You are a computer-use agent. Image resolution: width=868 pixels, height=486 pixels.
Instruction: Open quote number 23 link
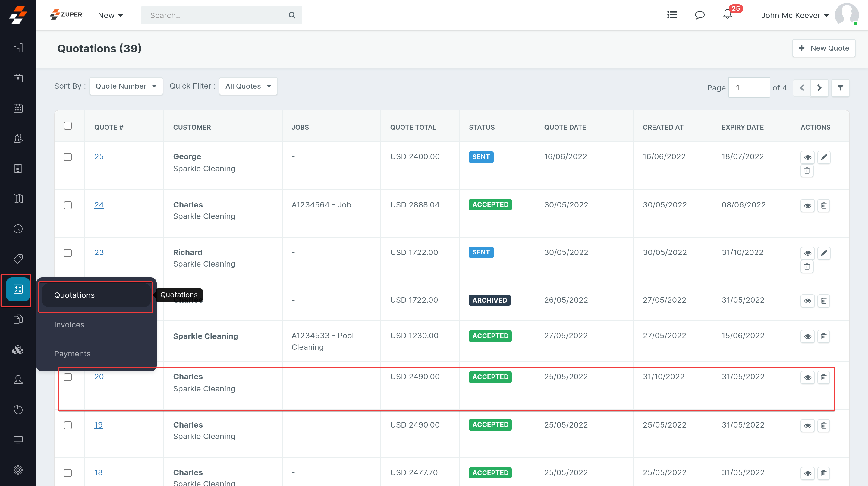[99, 252]
